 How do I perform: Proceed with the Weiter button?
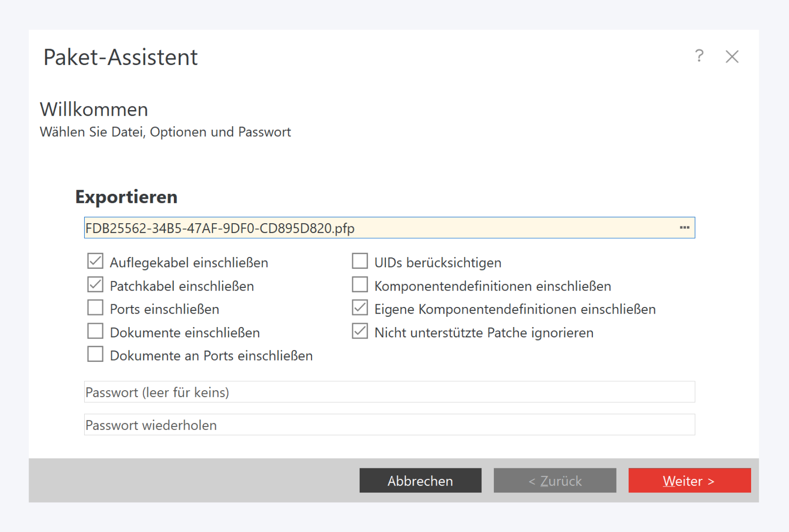tap(689, 480)
